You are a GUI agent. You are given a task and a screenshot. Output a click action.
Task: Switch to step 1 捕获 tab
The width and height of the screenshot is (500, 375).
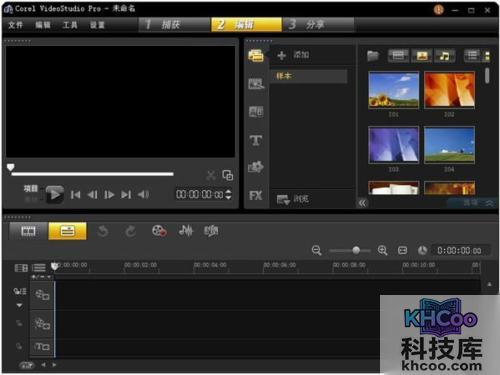174,24
